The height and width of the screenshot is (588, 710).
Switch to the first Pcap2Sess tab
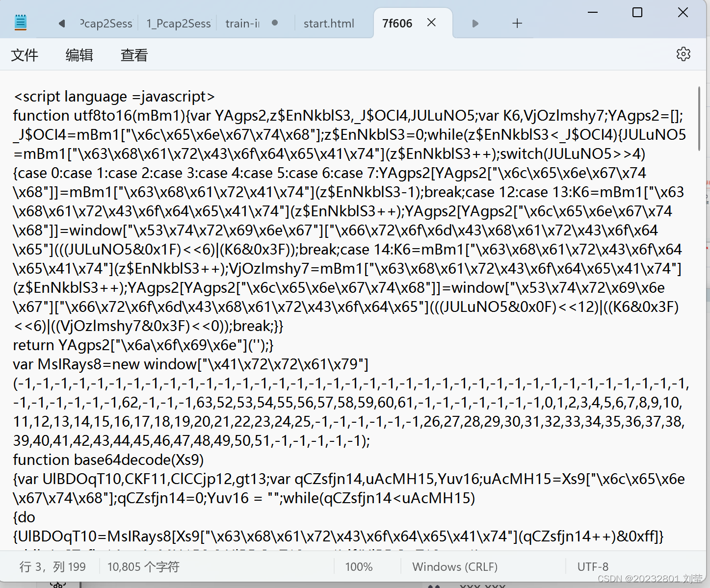click(x=106, y=24)
